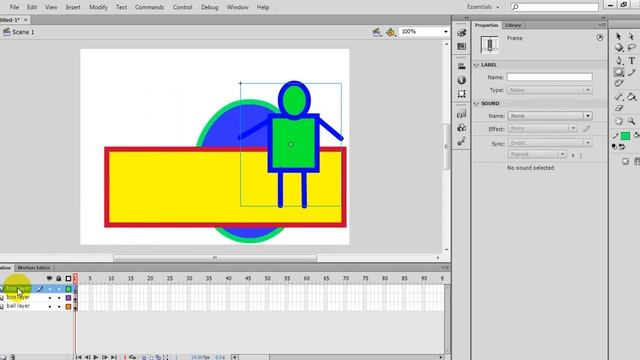Image resolution: width=640 pixels, height=360 pixels.
Task: Open the Motion Presets panel icon
Action: click(462, 142)
